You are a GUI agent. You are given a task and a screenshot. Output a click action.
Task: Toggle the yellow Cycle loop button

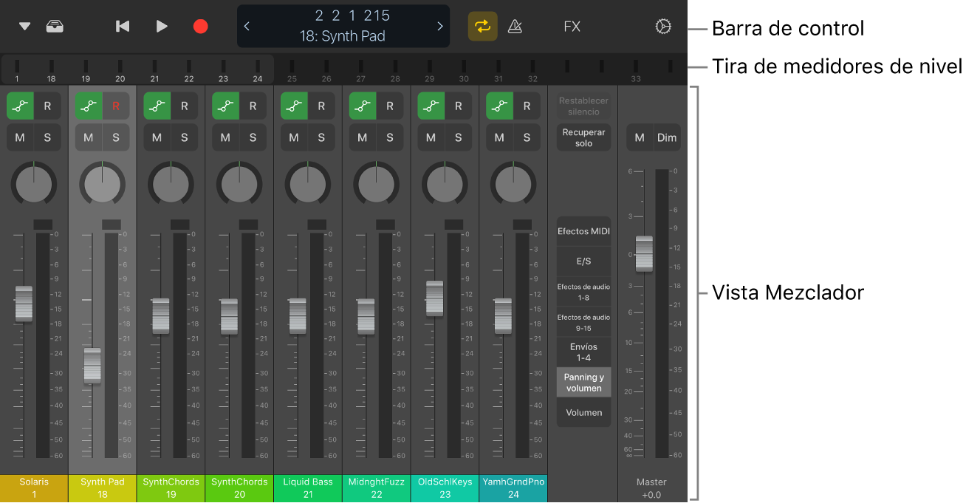point(482,27)
